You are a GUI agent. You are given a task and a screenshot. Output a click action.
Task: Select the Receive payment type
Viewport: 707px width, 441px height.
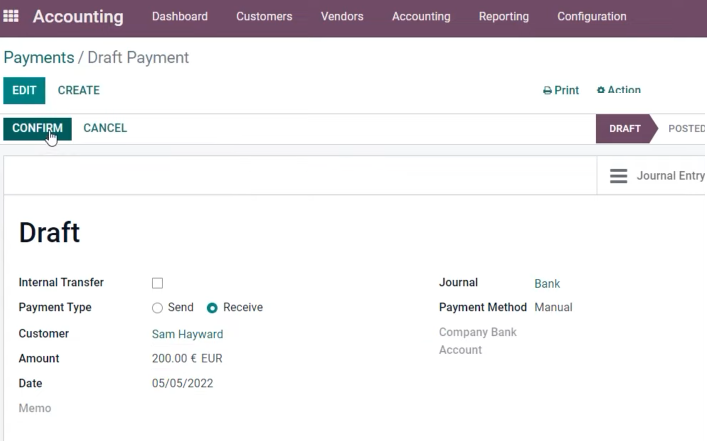(x=212, y=308)
